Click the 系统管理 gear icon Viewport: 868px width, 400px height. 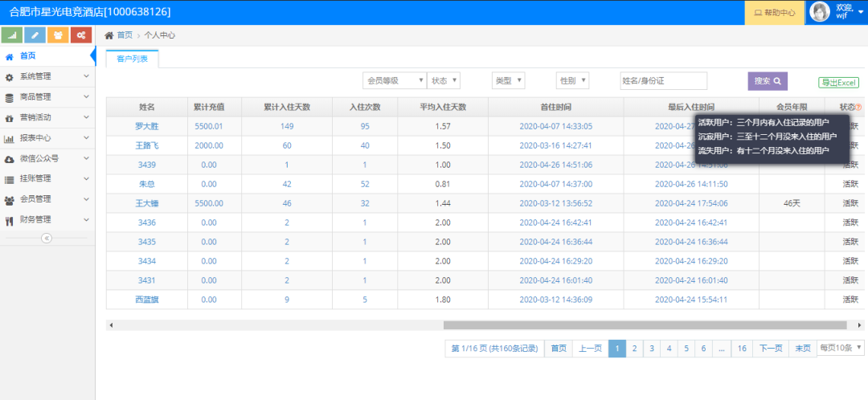(9, 77)
